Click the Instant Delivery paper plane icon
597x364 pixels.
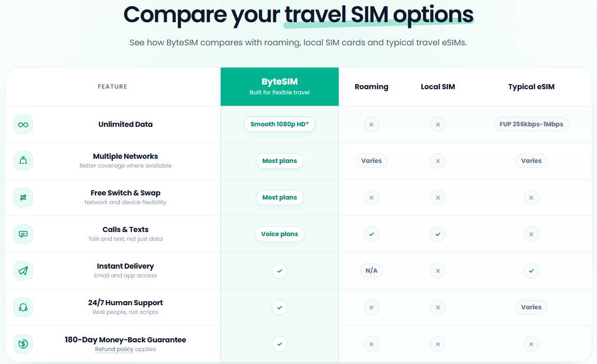23,271
